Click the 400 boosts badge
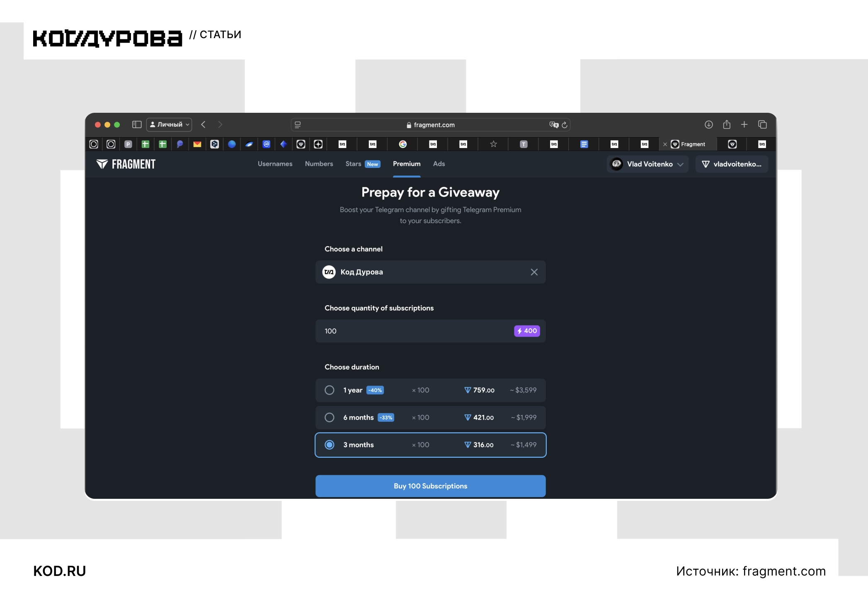Screen dimensions: 868x595 pos(527,331)
